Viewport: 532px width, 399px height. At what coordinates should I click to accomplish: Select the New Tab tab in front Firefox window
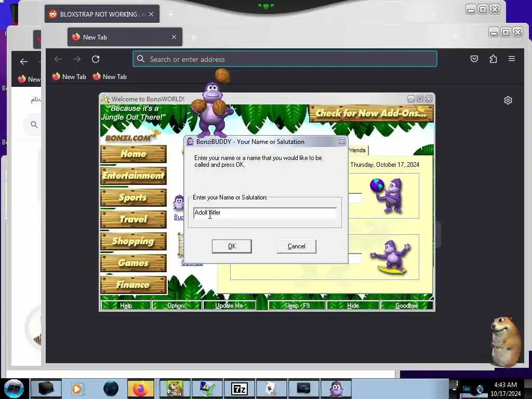click(125, 37)
